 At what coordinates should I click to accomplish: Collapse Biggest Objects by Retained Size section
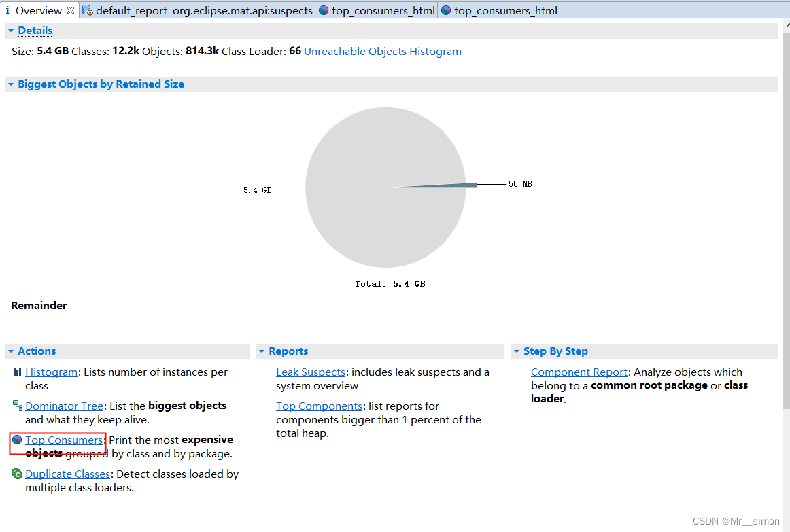(x=11, y=84)
